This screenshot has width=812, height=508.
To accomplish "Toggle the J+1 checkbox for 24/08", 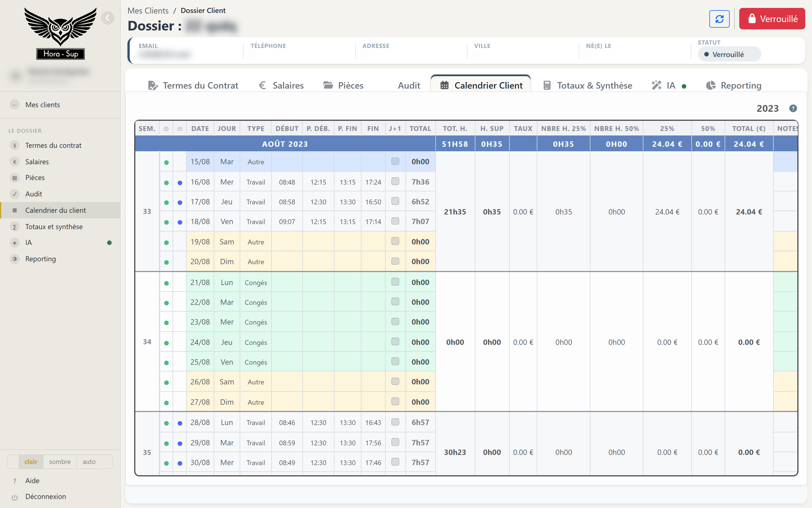I will coord(395,341).
